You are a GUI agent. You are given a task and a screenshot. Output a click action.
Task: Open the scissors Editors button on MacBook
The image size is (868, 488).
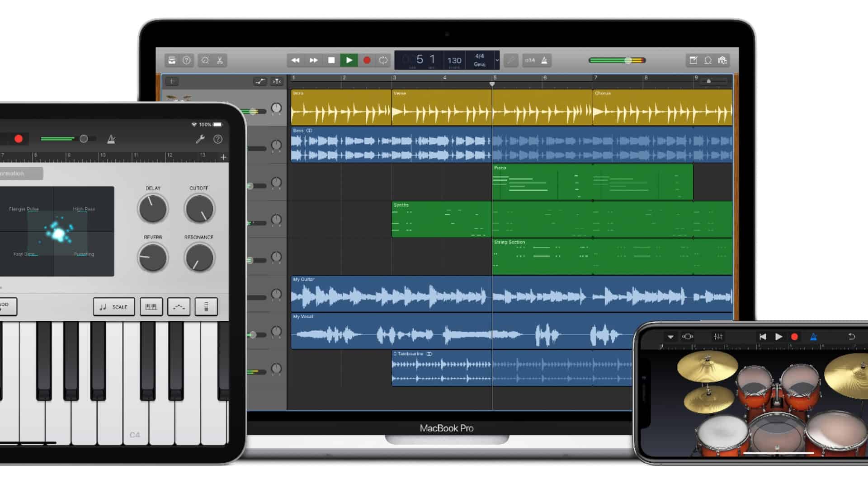click(x=220, y=60)
